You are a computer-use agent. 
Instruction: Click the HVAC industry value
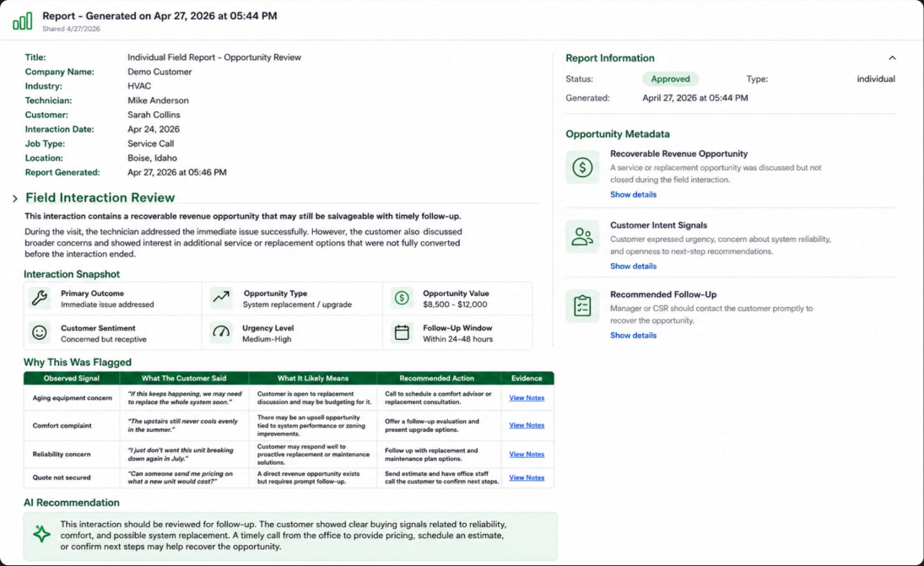point(139,86)
